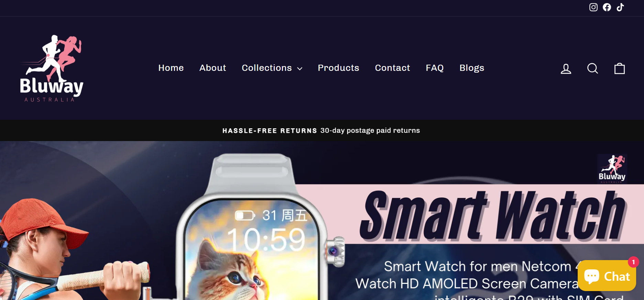
Task: Open the site search icon
Action: [592, 68]
